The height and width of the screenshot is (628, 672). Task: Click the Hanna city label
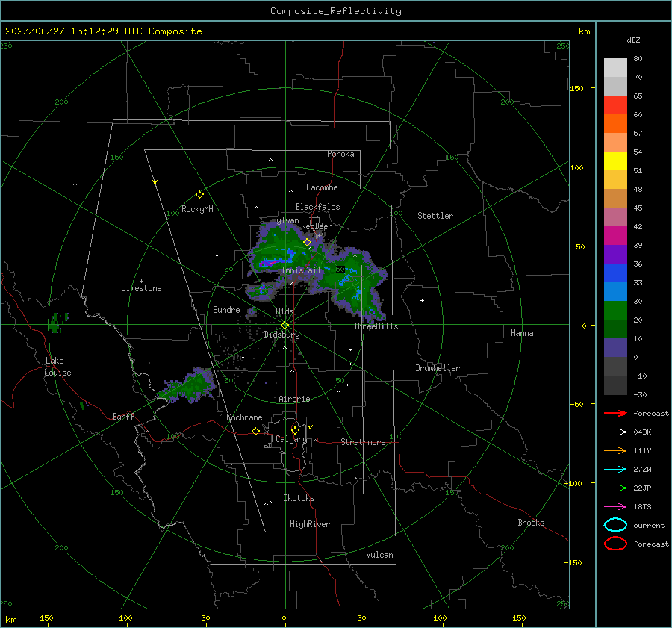click(522, 333)
